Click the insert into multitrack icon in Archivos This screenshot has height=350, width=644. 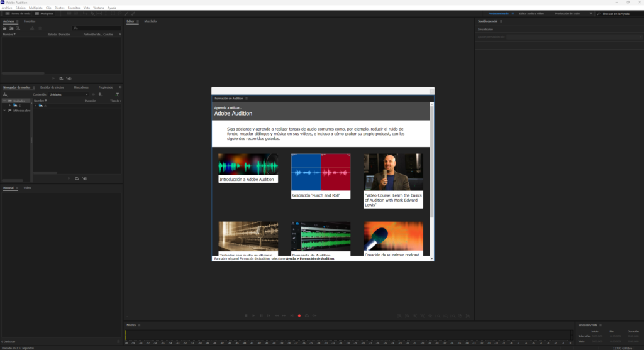(x=33, y=28)
